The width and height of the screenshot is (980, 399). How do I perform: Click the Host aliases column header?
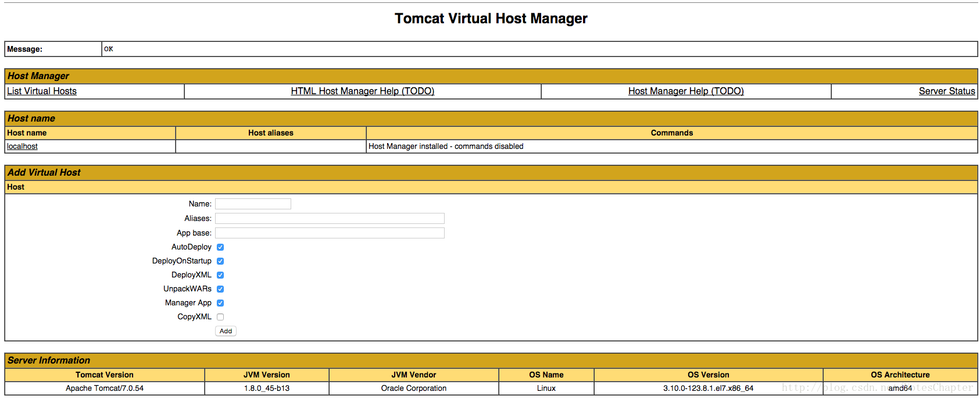271,133
